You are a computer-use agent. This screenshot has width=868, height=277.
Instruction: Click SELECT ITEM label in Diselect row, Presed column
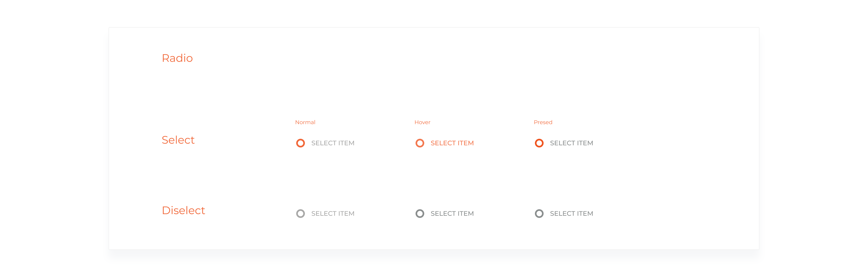coord(571,213)
